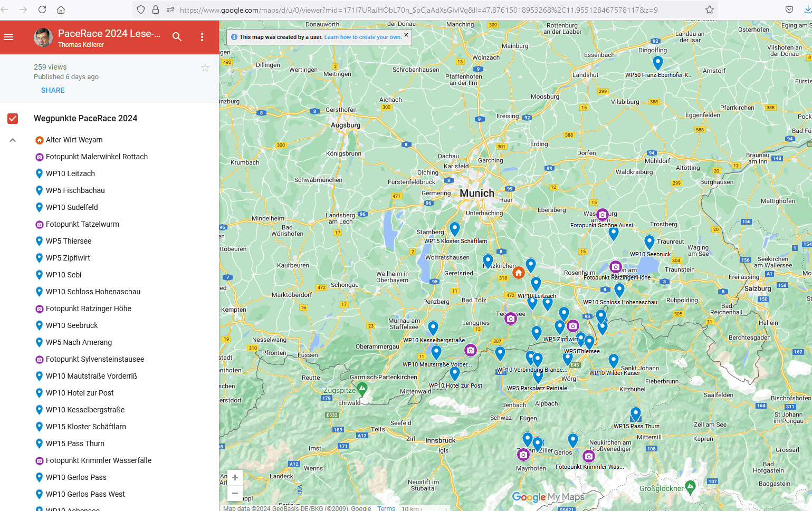This screenshot has width=812, height=511.
Task: Zoom out with the minus button
Action: (235, 494)
